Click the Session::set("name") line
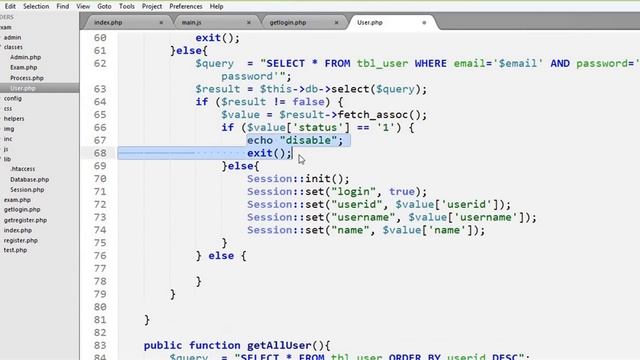 366,230
